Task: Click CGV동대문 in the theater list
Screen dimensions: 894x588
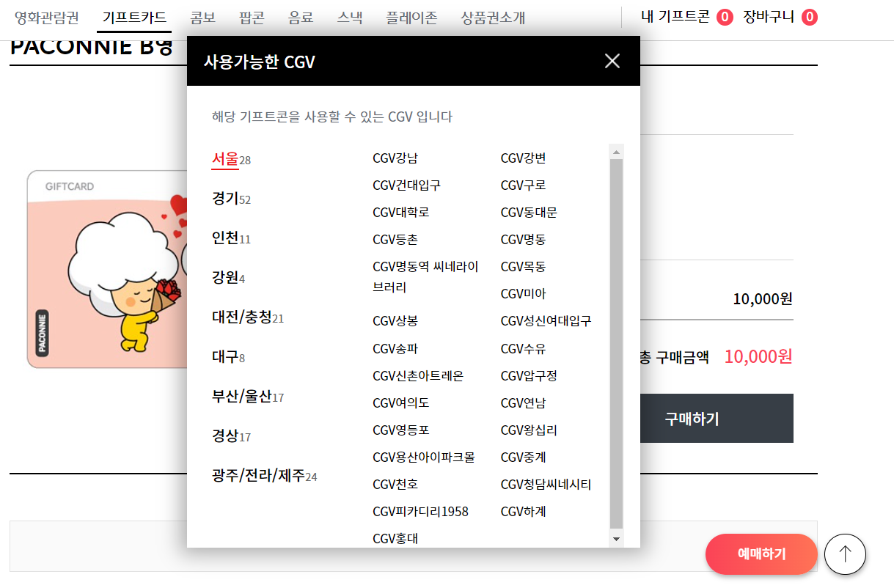Action: pyautogui.click(x=529, y=212)
